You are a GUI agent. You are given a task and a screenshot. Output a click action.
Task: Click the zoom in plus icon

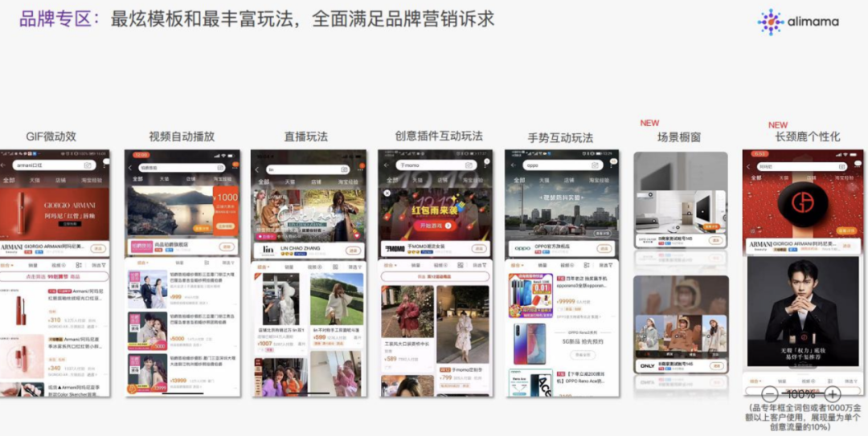click(x=833, y=394)
